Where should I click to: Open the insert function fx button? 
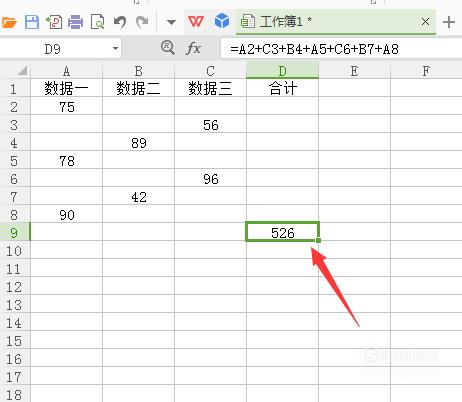coord(193,49)
